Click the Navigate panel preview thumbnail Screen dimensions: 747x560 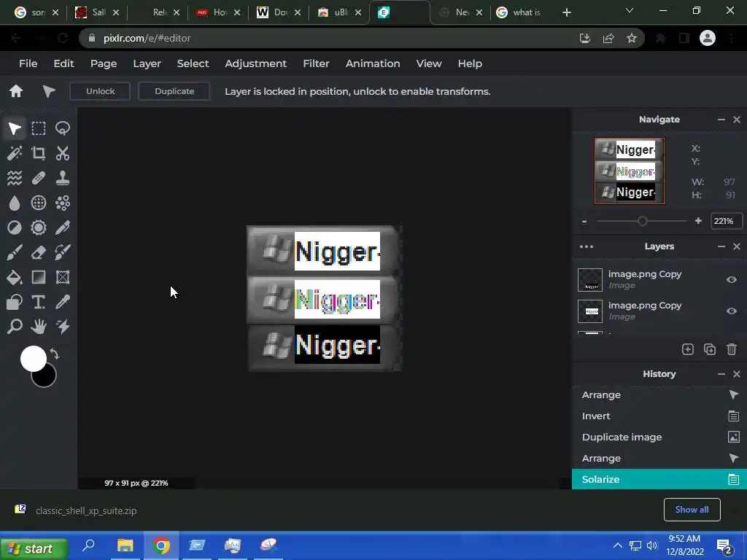[x=630, y=171]
